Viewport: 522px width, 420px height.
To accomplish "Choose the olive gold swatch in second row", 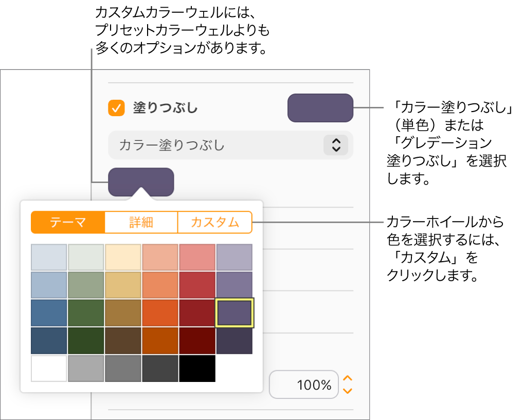I will coord(122,284).
